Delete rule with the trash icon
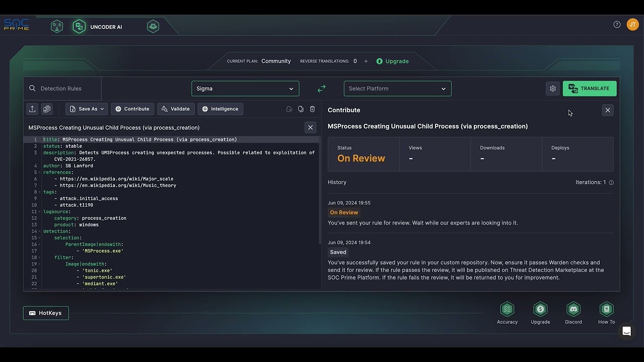The width and height of the screenshot is (644, 362). pyautogui.click(x=312, y=109)
